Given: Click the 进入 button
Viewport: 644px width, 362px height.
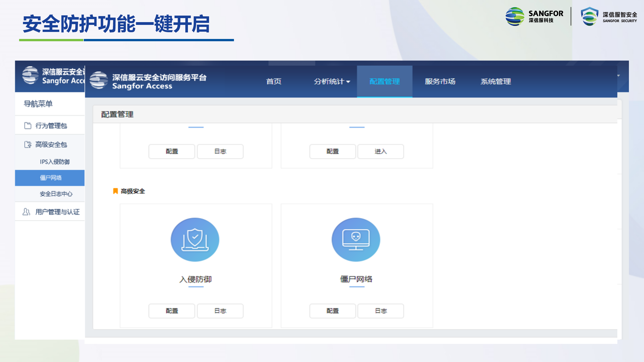Looking at the screenshot, I should [381, 151].
